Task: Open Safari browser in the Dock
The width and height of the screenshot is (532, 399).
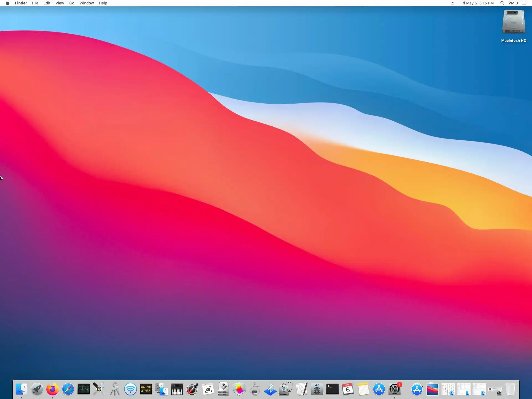Action: [68, 389]
